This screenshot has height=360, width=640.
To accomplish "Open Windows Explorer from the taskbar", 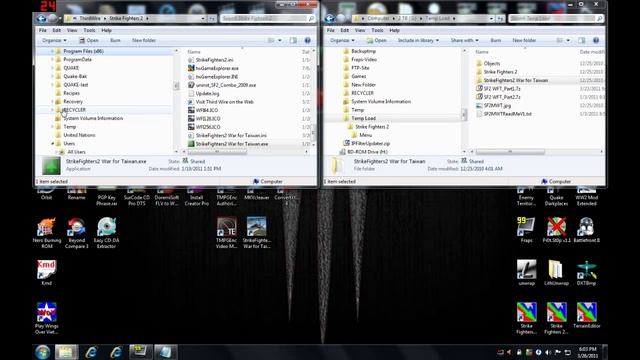I will (x=66, y=352).
